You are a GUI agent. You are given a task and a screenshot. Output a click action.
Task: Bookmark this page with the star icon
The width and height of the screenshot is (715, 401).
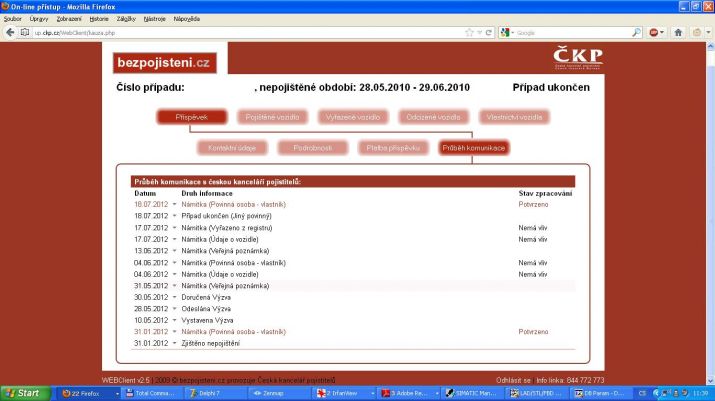tap(469, 32)
